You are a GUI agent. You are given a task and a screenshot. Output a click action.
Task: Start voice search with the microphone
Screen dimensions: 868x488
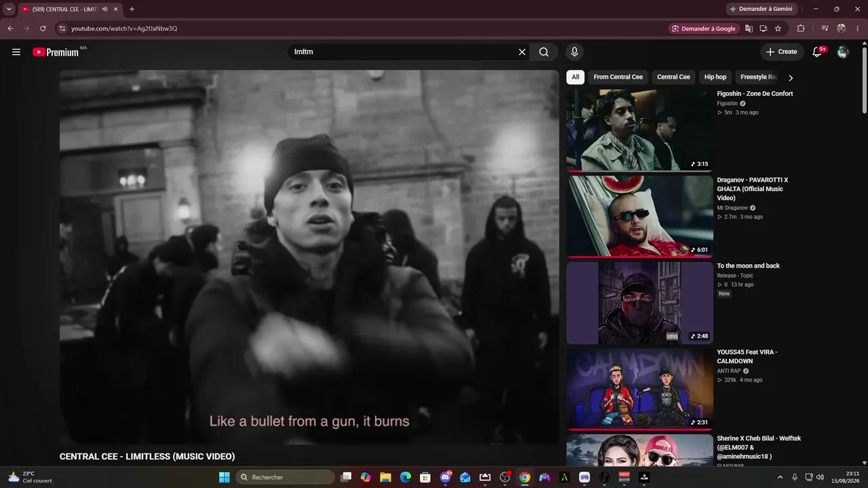tap(574, 52)
